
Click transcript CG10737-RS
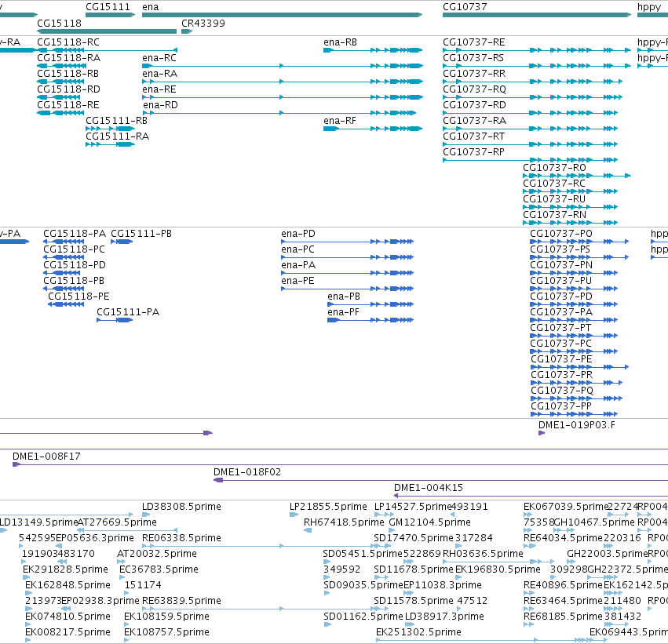(473, 57)
